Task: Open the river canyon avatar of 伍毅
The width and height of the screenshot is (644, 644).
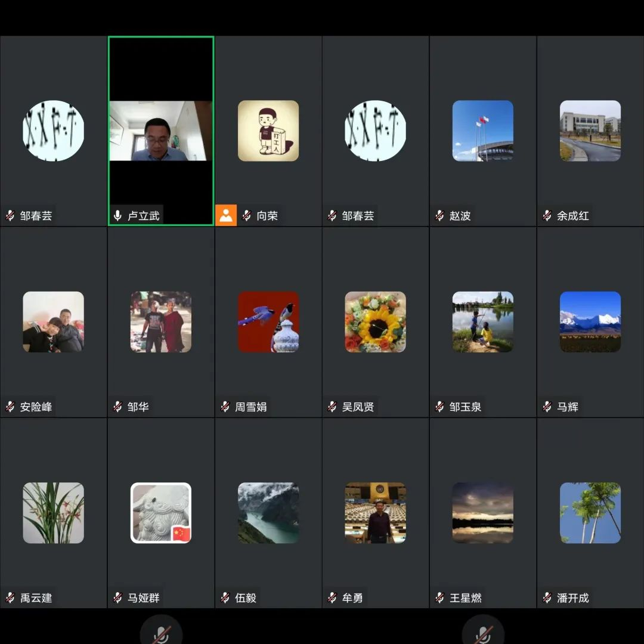Action: click(268, 512)
